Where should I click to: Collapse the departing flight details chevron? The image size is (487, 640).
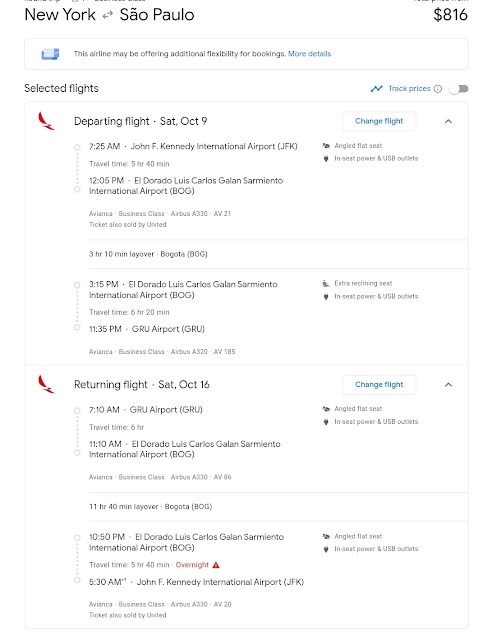[x=448, y=121]
